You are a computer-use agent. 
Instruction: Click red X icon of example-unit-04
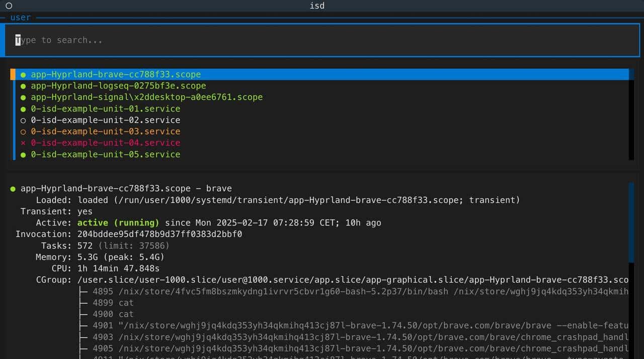23,143
